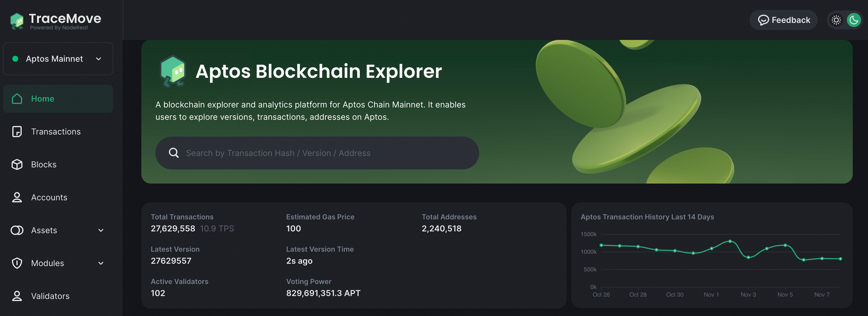
Task: Click the Nov 3 chart data point
Action: pos(748,257)
